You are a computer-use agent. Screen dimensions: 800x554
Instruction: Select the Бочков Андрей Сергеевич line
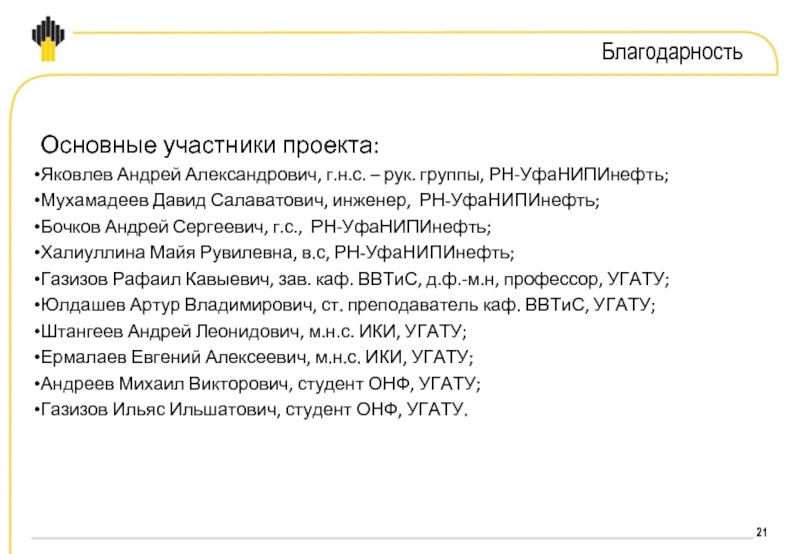(x=263, y=226)
